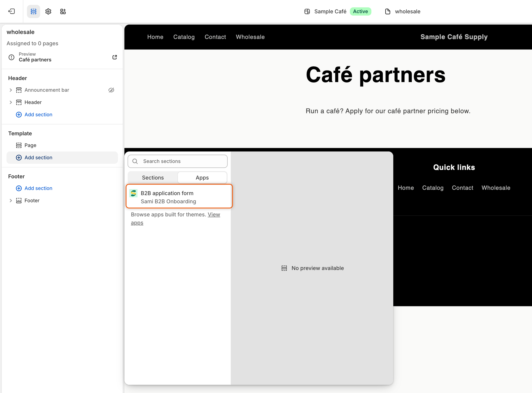Click the Sami B2B Onboarding app icon

(x=133, y=193)
